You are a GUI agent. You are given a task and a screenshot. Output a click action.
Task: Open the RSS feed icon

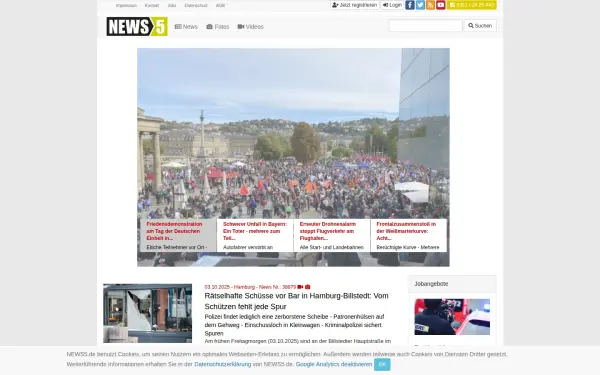(x=430, y=5)
